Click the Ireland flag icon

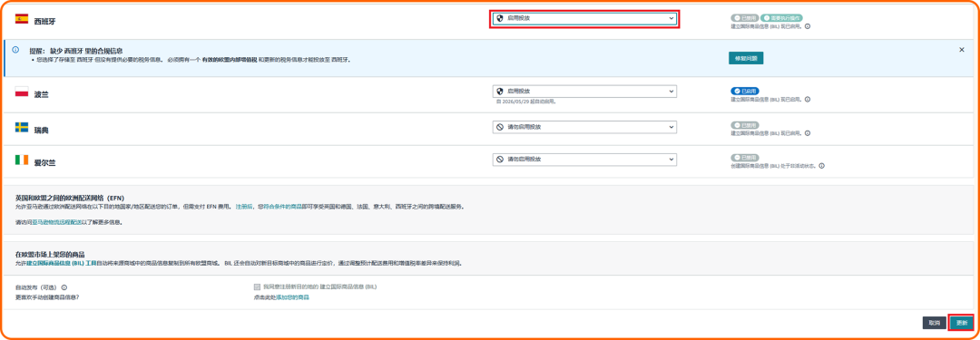(x=22, y=160)
